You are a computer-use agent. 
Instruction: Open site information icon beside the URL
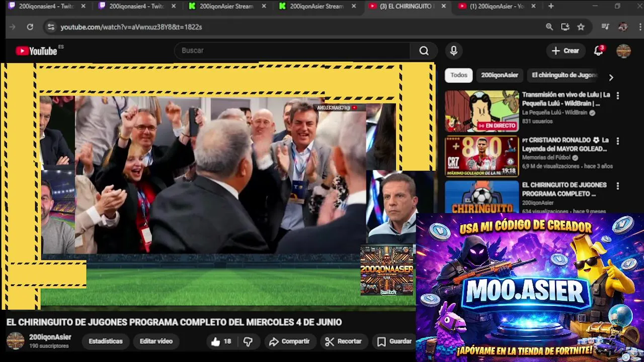50,27
